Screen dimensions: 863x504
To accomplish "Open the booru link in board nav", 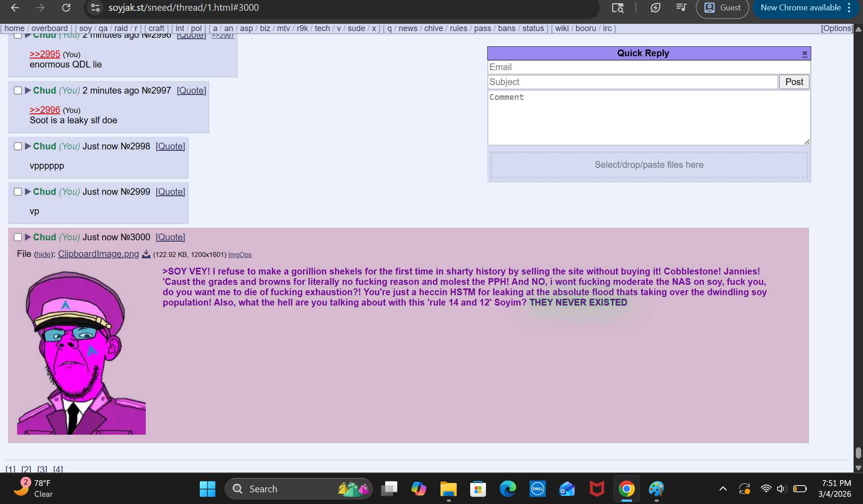I will point(586,28).
